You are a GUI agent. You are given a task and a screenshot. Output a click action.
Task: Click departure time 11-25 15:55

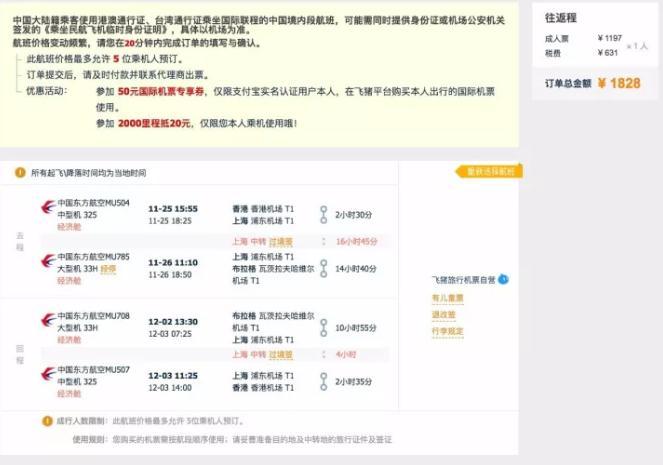pyautogui.click(x=173, y=209)
